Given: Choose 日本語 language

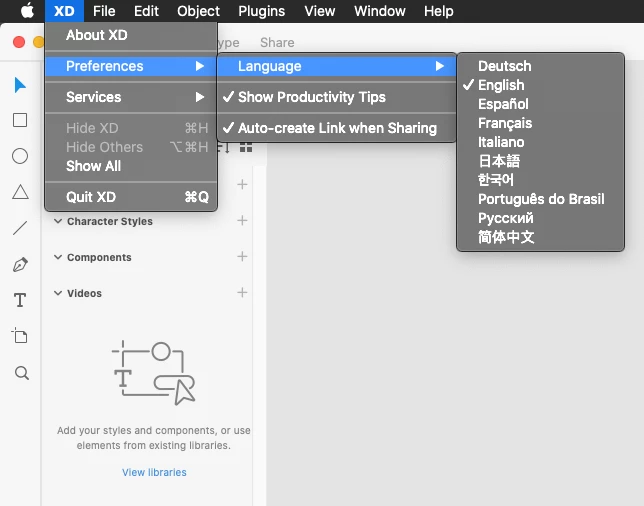Looking at the screenshot, I should tap(540, 161).
